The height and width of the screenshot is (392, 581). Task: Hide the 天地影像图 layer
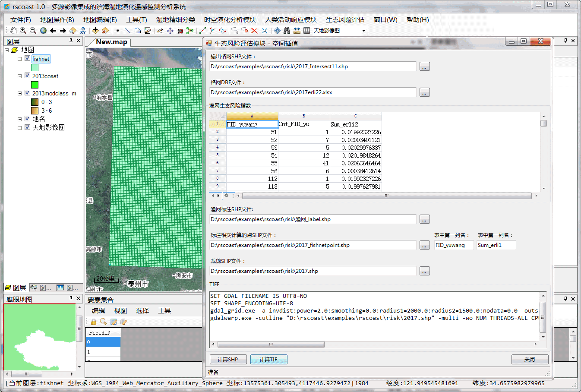click(27, 127)
